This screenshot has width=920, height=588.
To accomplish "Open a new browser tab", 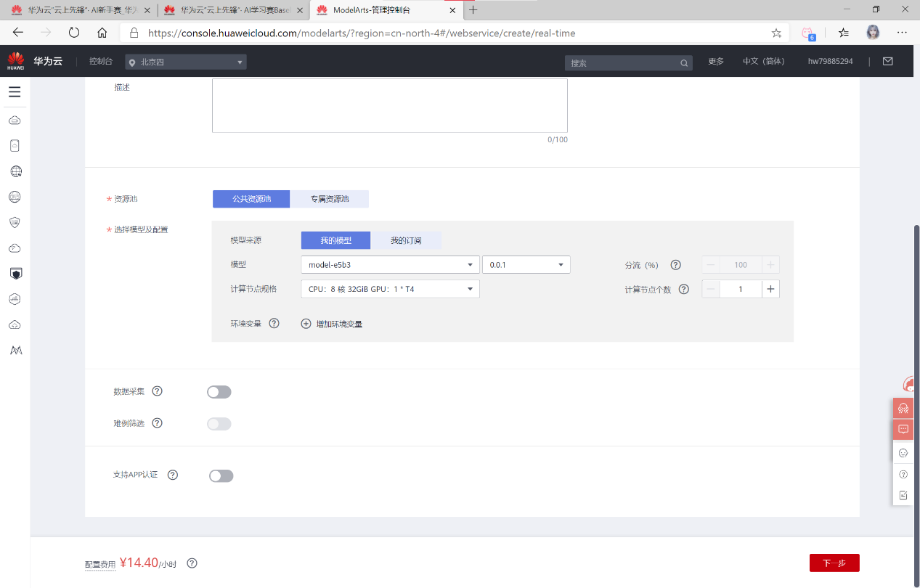I will point(473,10).
